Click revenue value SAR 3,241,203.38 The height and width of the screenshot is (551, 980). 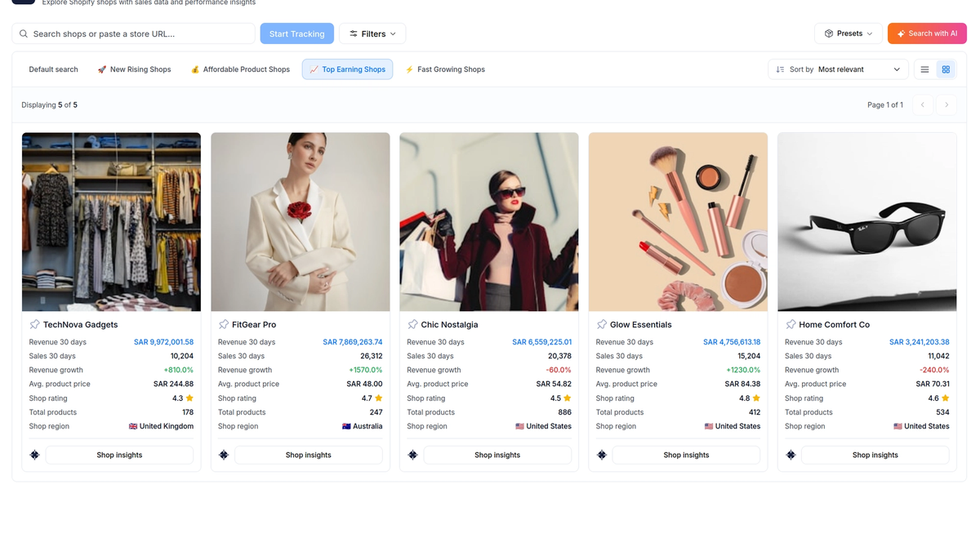(920, 342)
